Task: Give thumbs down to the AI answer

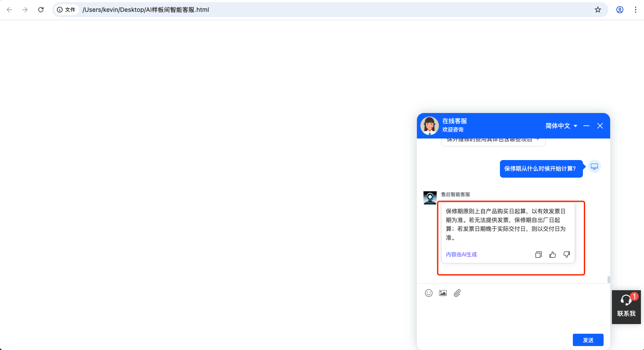Action: [x=567, y=255]
